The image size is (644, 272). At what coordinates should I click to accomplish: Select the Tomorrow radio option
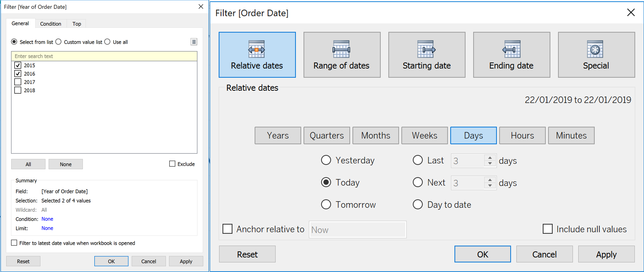pyautogui.click(x=326, y=204)
